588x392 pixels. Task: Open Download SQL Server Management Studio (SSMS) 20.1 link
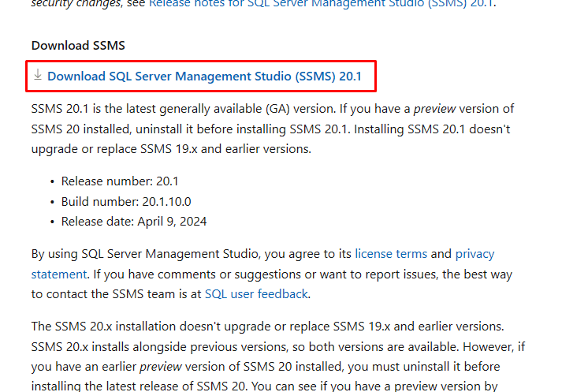(x=204, y=77)
